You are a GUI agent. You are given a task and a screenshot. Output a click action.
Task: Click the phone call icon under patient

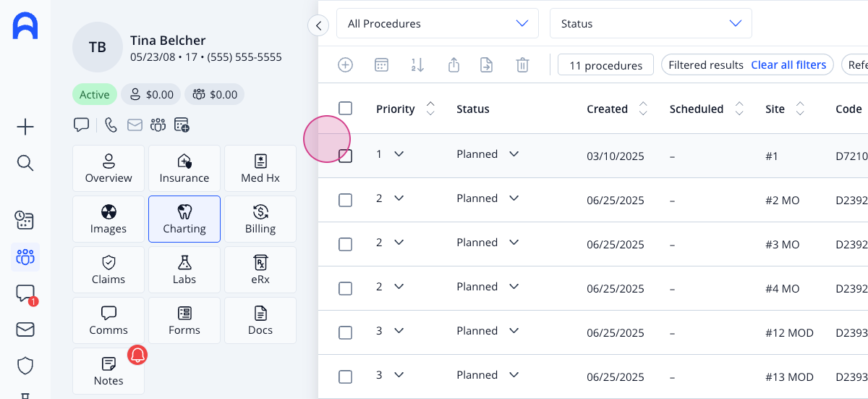(111, 125)
